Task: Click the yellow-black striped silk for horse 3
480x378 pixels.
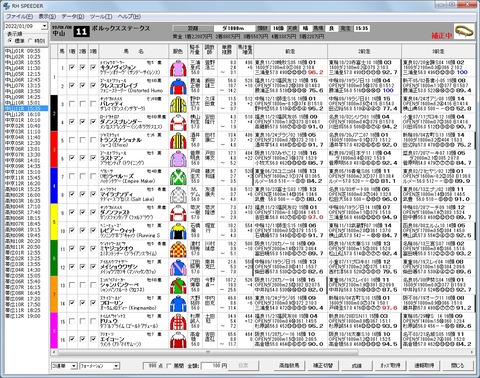Action: click(178, 104)
